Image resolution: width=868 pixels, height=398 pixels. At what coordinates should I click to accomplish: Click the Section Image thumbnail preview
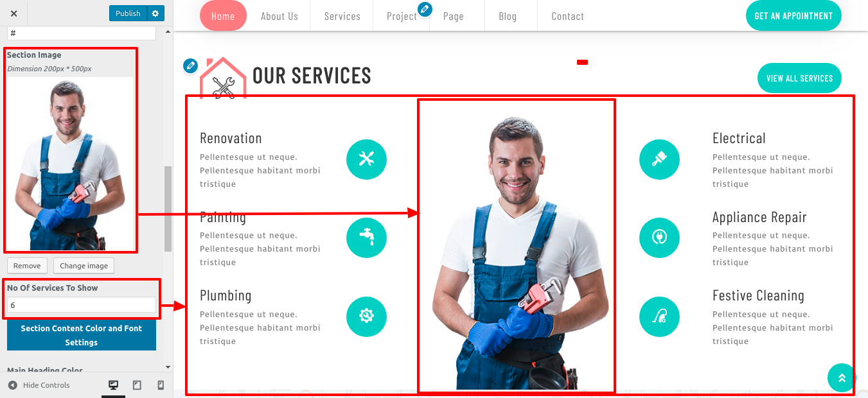[x=70, y=164]
